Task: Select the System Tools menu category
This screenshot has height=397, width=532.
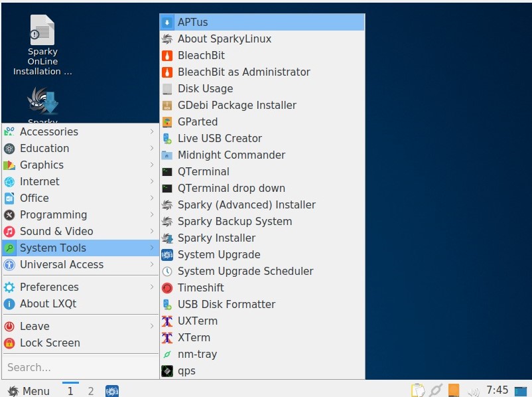Action: [80, 248]
